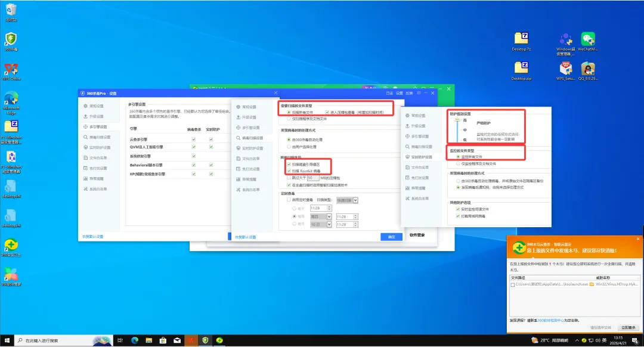Open the 扫描类型 快速扫描 dropdown
Viewport: 644px width, 347px height.
(x=347, y=200)
